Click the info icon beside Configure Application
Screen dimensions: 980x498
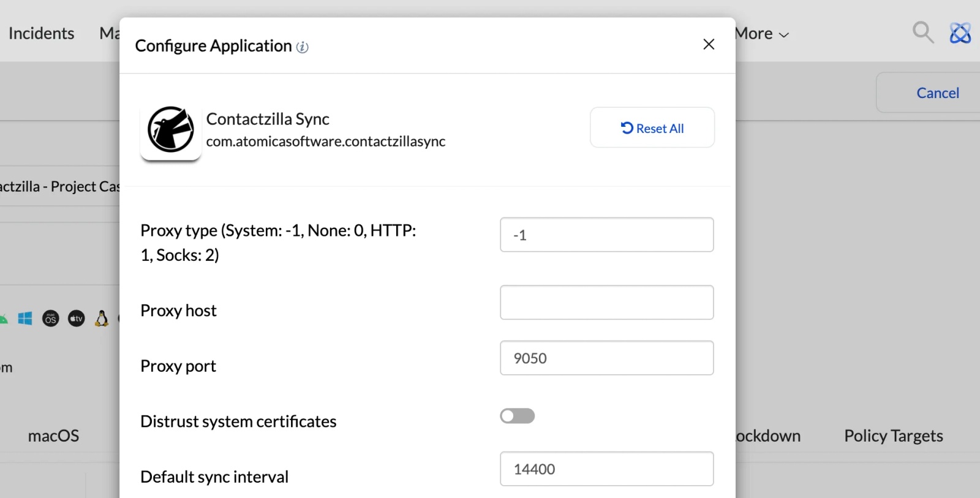[302, 47]
